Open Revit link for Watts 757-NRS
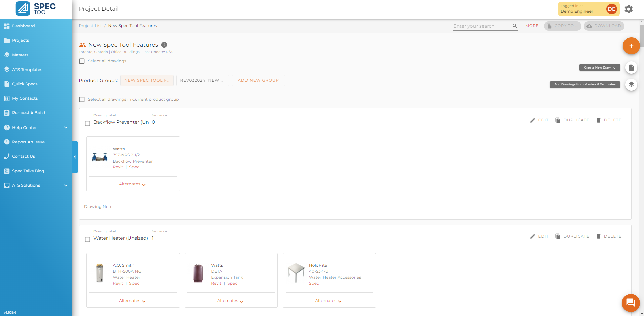644x316 pixels. 118,167
